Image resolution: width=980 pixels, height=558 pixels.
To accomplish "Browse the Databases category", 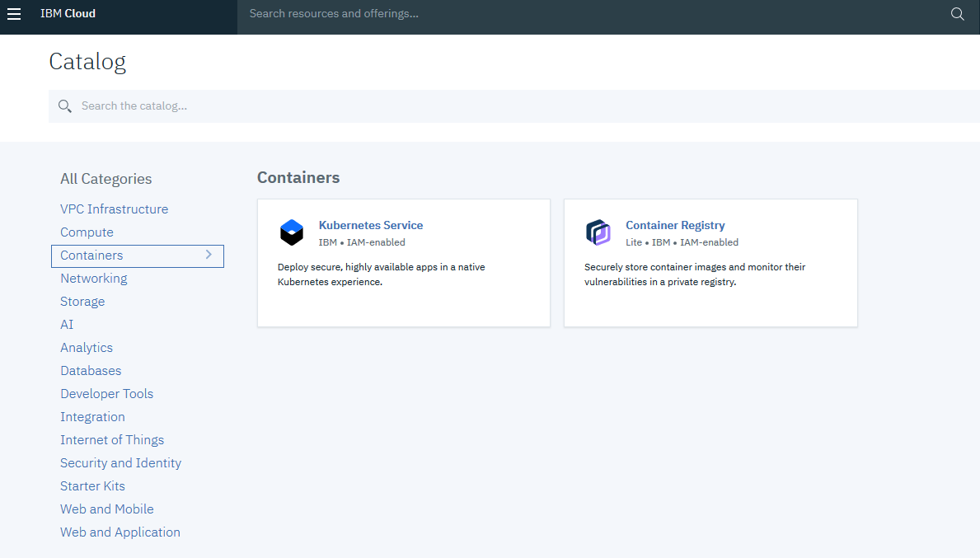I will click(91, 371).
